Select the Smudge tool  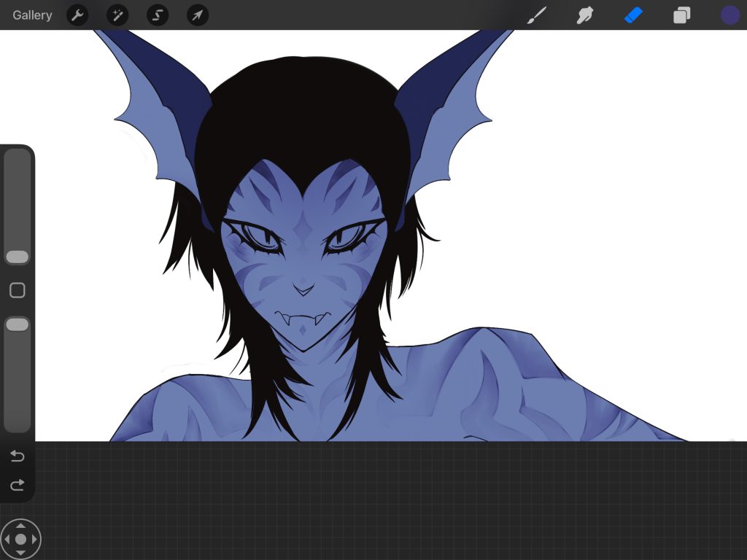584,15
